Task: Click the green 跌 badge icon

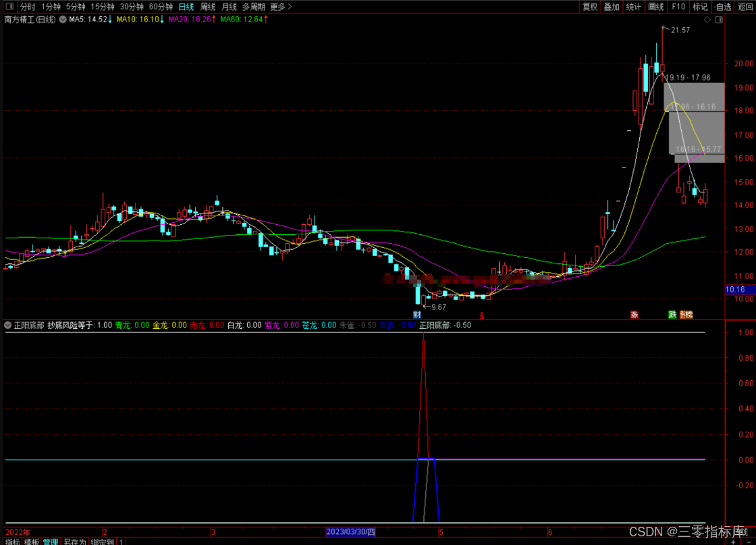Action: 672,315
